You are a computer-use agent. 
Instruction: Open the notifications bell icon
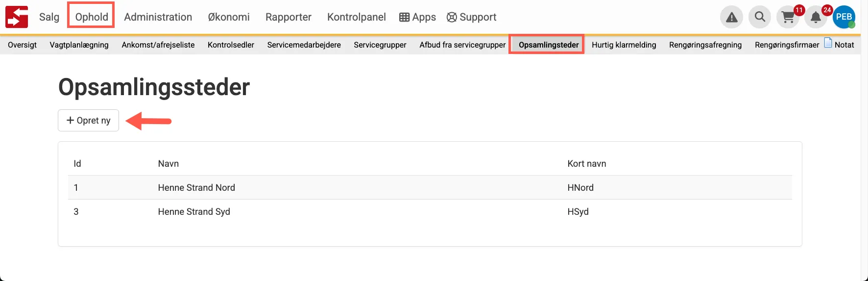pos(816,18)
